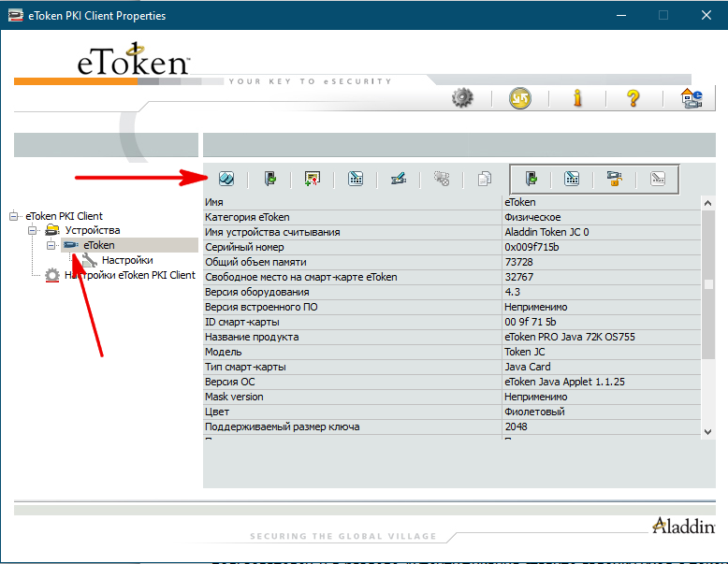Open About via the orange 'i' icon
Viewport: 728px width, 564px height.
tap(577, 98)
